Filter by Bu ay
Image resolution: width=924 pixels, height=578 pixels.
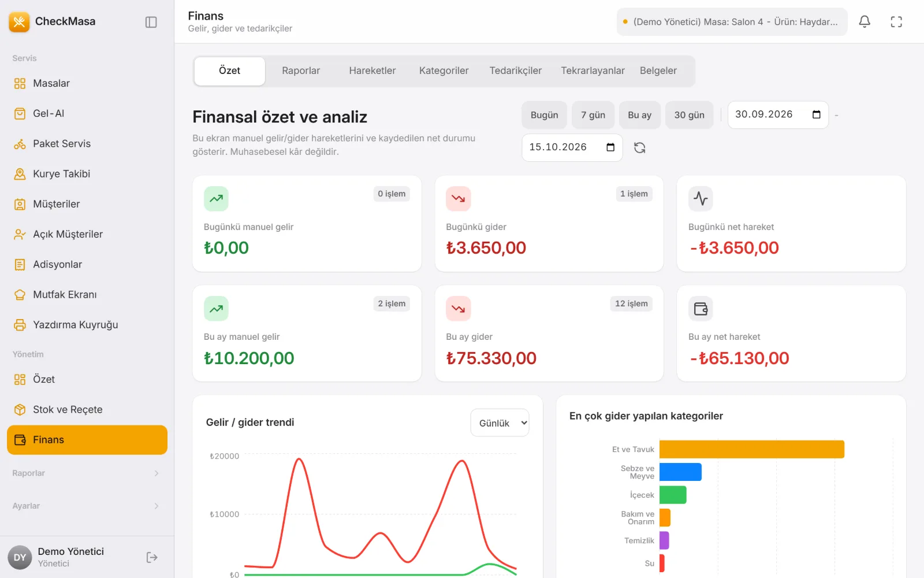pyautogui.click(x=640, y=115)
